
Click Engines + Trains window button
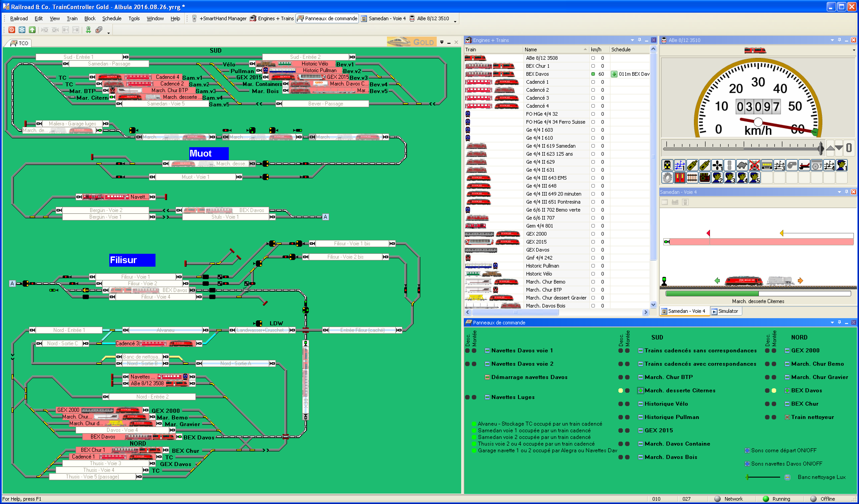pyautogui.click(x=272, y=18)
